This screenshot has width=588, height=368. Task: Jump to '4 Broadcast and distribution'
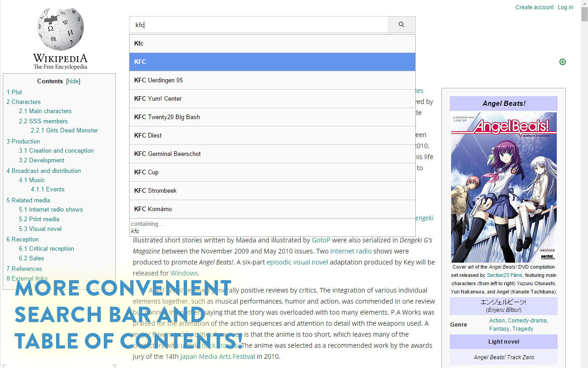[44, 171]
